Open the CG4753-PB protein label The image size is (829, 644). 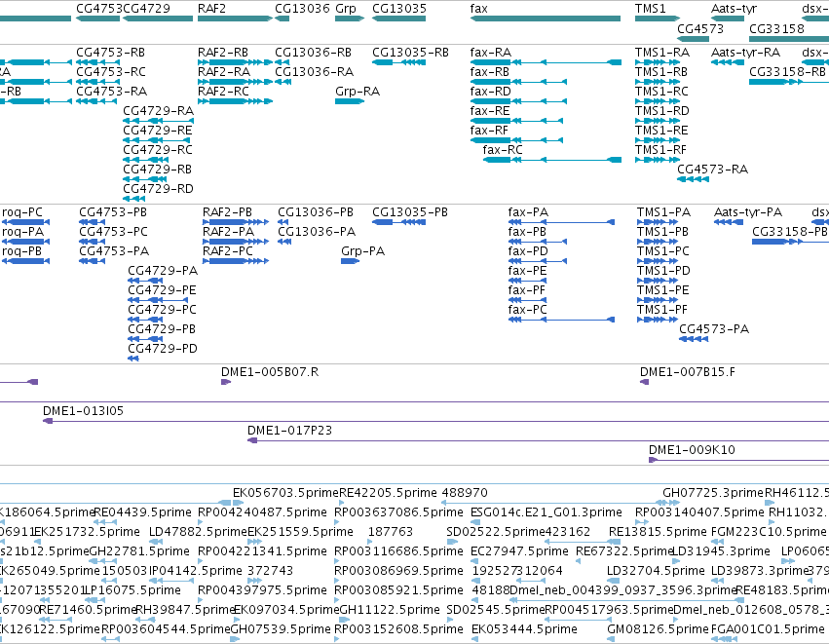pyautogui.click(x=113, y=212)
